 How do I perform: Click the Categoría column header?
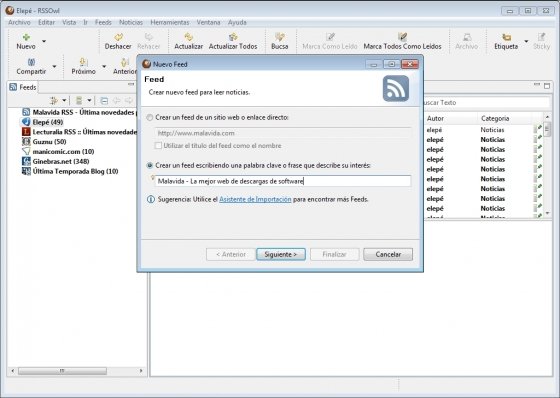coord(505,118)
